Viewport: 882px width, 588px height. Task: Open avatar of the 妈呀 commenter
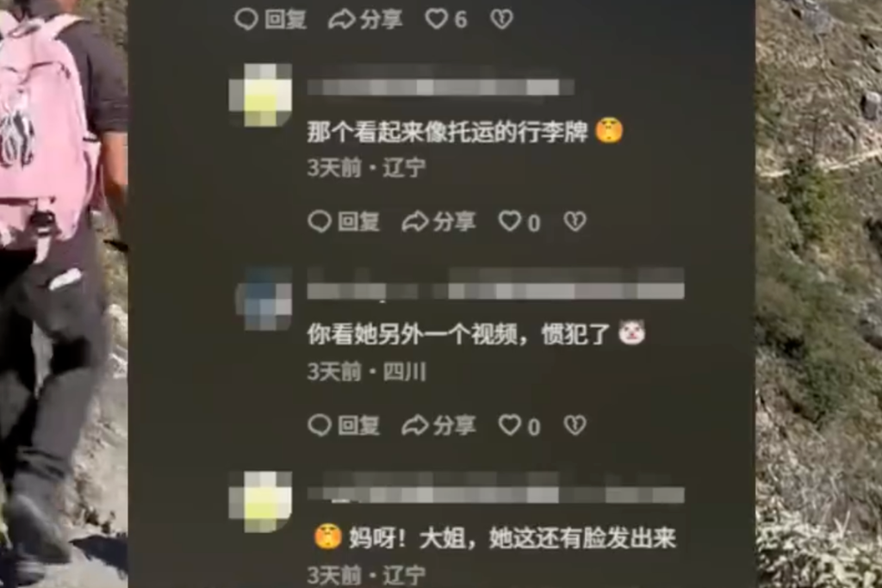click(x=260, y=501)
